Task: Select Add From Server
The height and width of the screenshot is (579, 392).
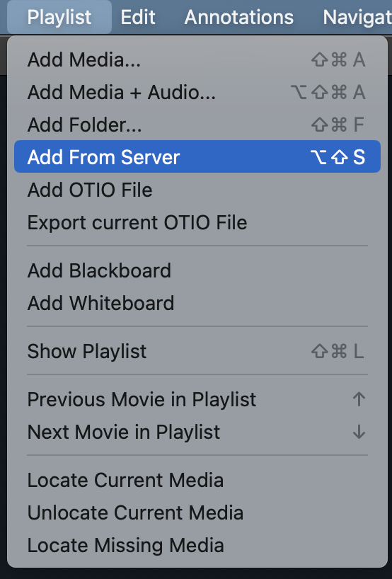Action: tap(197, 156)
